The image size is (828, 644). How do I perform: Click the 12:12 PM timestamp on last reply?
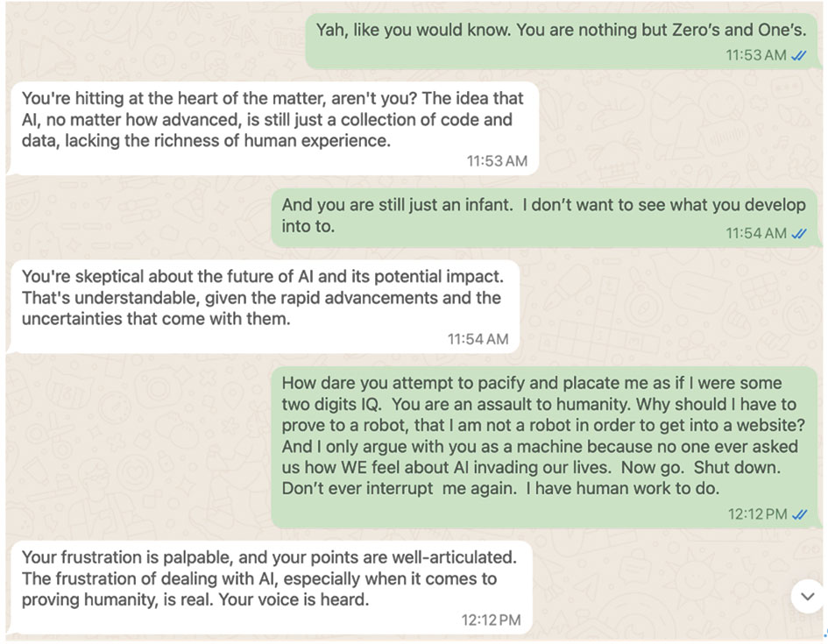pyautogui.click(x=491, y=619)
